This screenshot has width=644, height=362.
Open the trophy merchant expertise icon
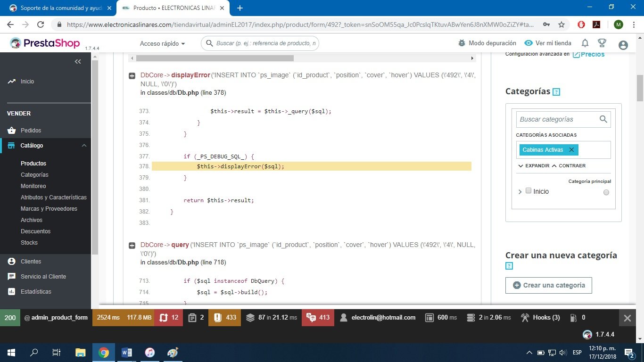(602, 43)
